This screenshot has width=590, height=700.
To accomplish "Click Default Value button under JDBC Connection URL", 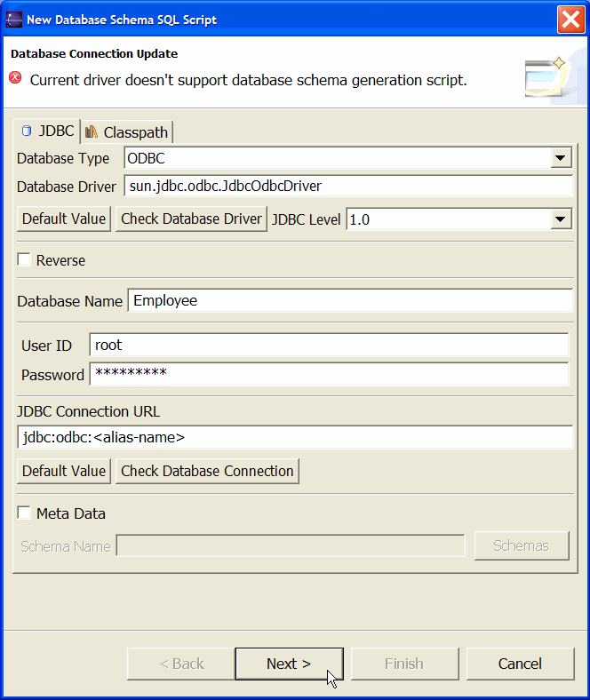I will point(64,471).
